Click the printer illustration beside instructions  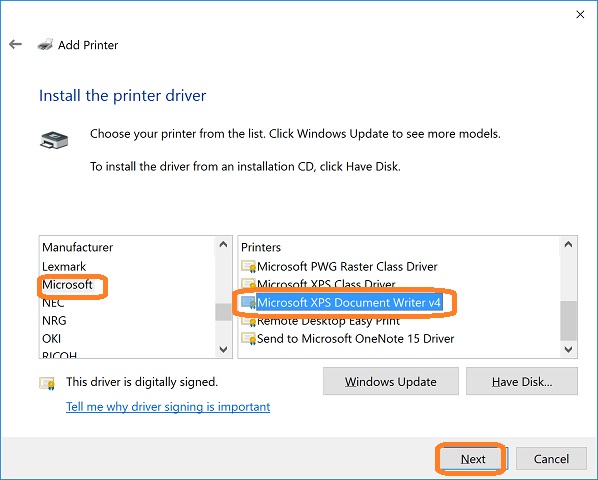[54, 140]
